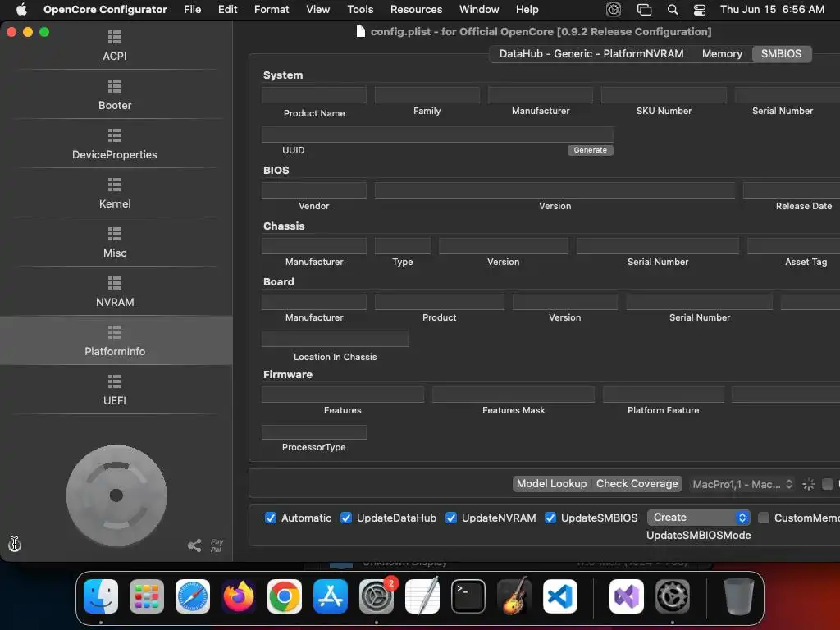Open the DeviceProperties section
840x630 pixels.
(x=115, y=144)
